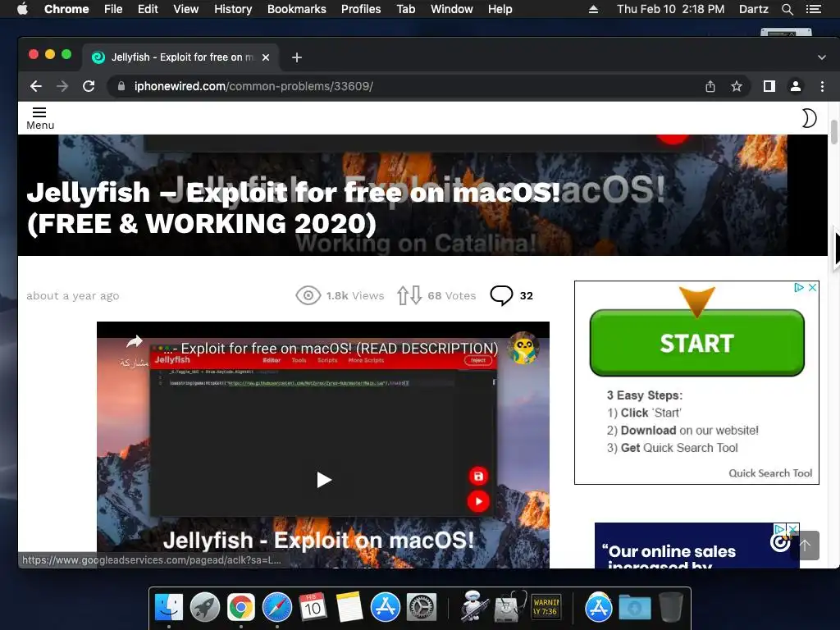The height and width of the screenshot is (630, 840).
Task: Click the forward navigation arrow
Action: (x=62, y=86)
